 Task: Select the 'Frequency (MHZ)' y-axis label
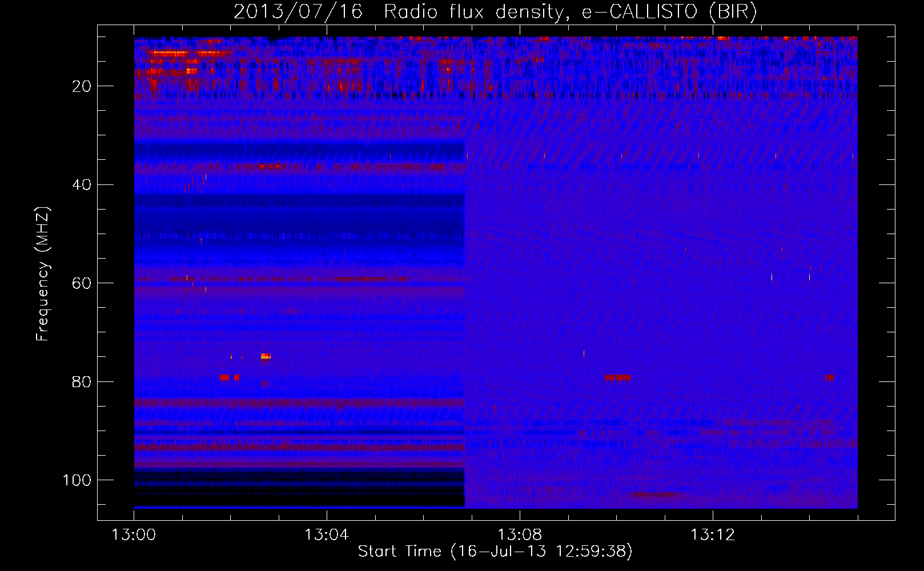(43, 274)
